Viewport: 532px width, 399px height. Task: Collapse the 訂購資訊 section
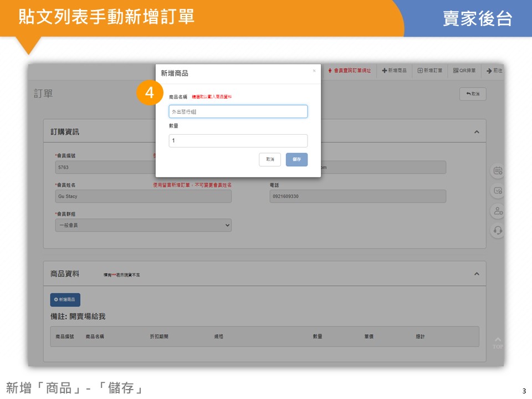476,132
